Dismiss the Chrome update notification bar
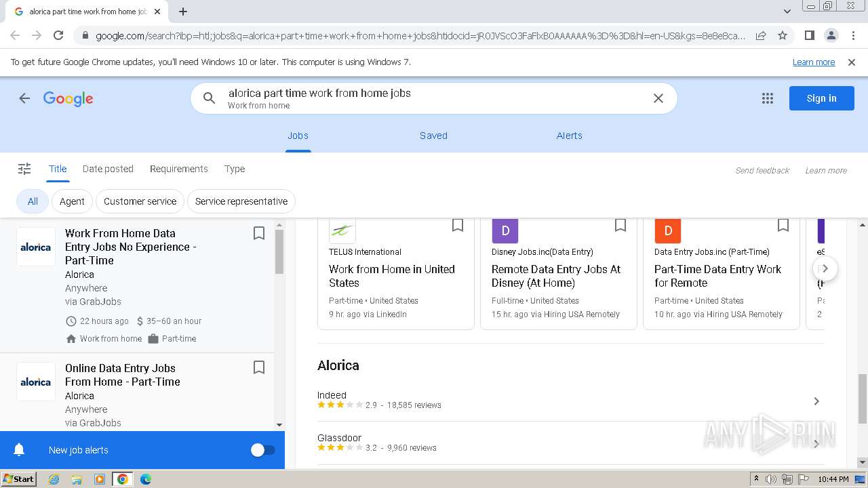 pyautogui.click(x=852, y=62)
